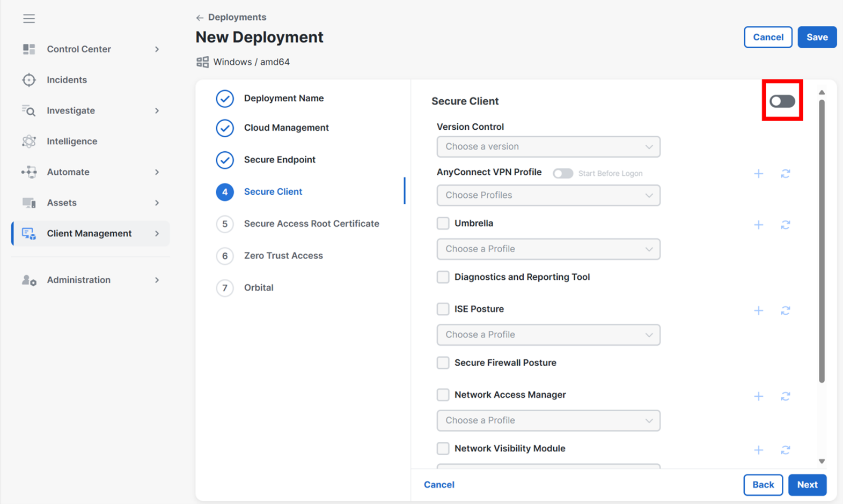
Task: Save the new deployment
Action: coord(816,38)
